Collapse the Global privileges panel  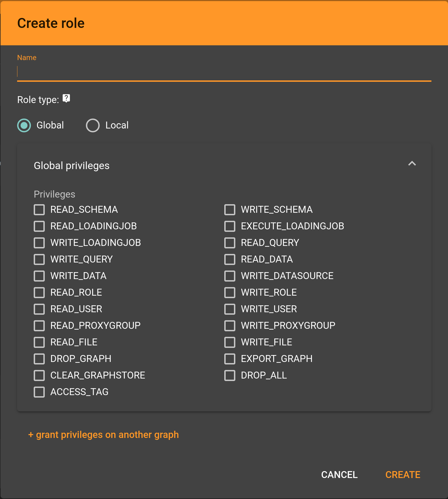pyautogui.click(x=412, y=164)
